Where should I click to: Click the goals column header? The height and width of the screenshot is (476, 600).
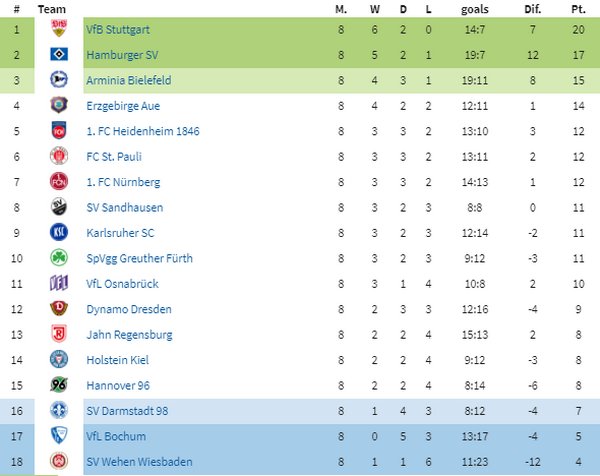475,8
